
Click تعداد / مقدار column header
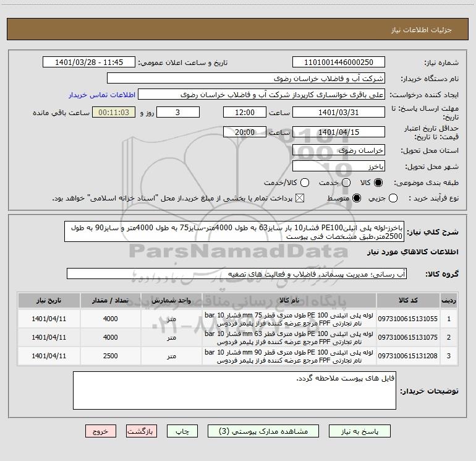110,300
